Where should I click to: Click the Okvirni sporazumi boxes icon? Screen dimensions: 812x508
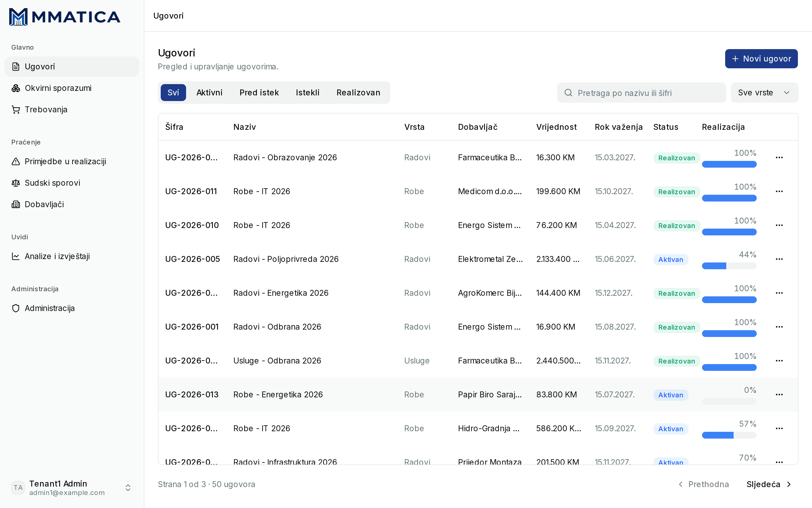pyautogui.click(x=16, y=88)
